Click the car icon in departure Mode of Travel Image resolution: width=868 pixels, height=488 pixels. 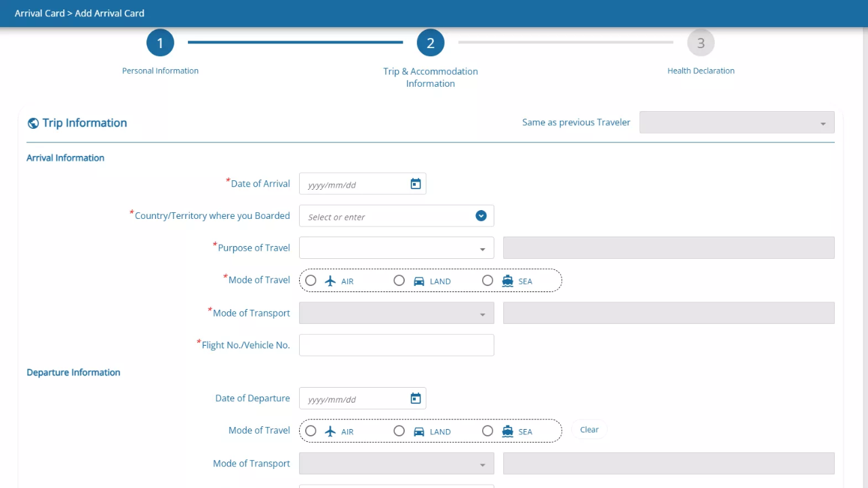419,431
